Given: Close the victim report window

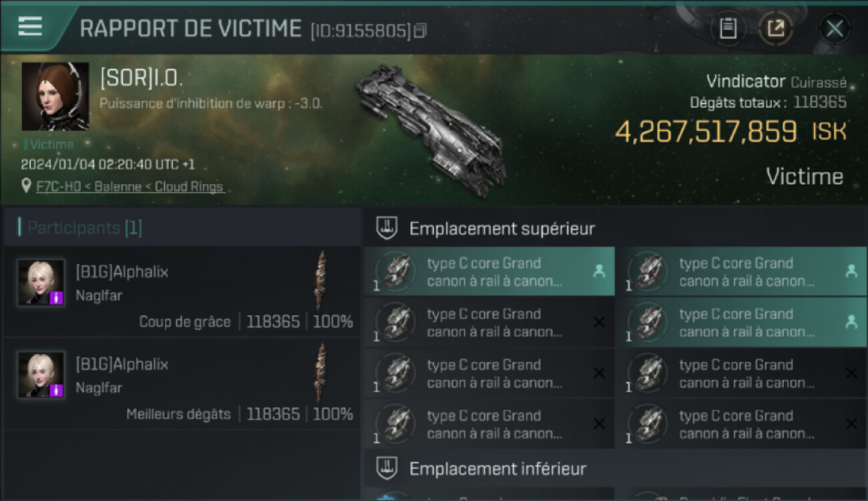Looking at the screenshot, I should pos(835,29).
